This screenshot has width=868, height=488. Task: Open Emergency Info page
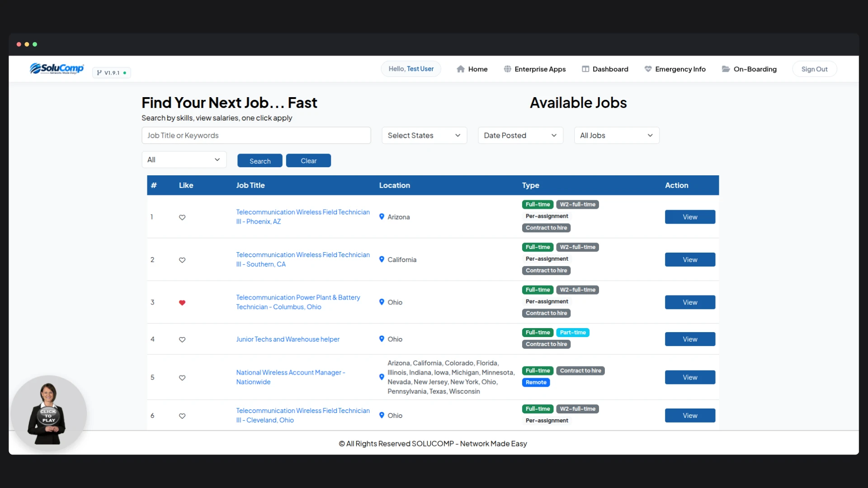(x=675, y=69)
